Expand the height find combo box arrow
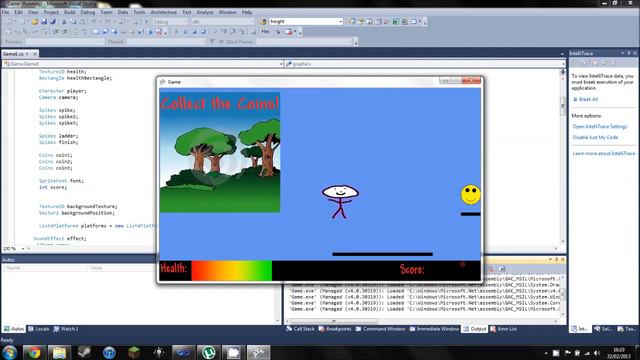The height and width of the screenshot is (360, 640). (x=340, y=22)
